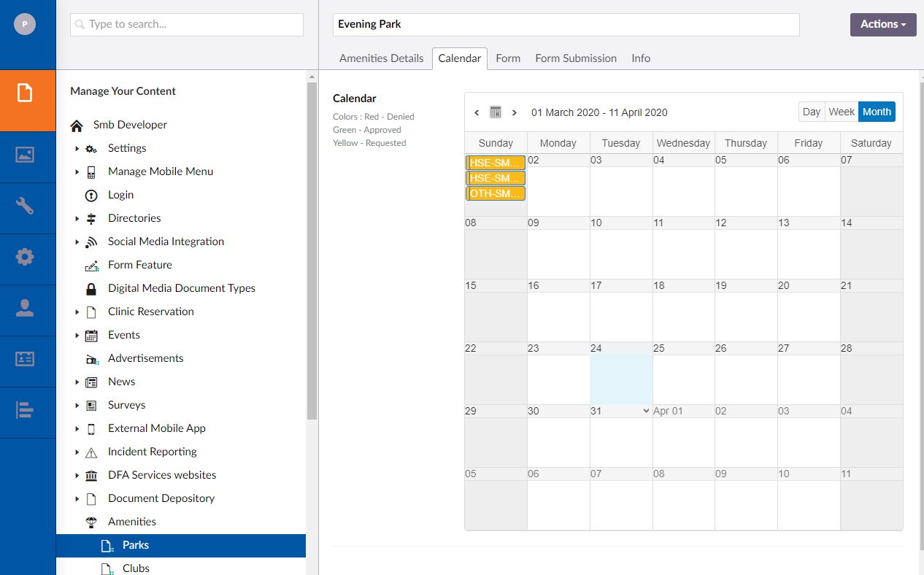Image resolution: width=924 pixels, height=575 pixels.
Task: Click the Type to search field
Action: (x=187, y=24)
